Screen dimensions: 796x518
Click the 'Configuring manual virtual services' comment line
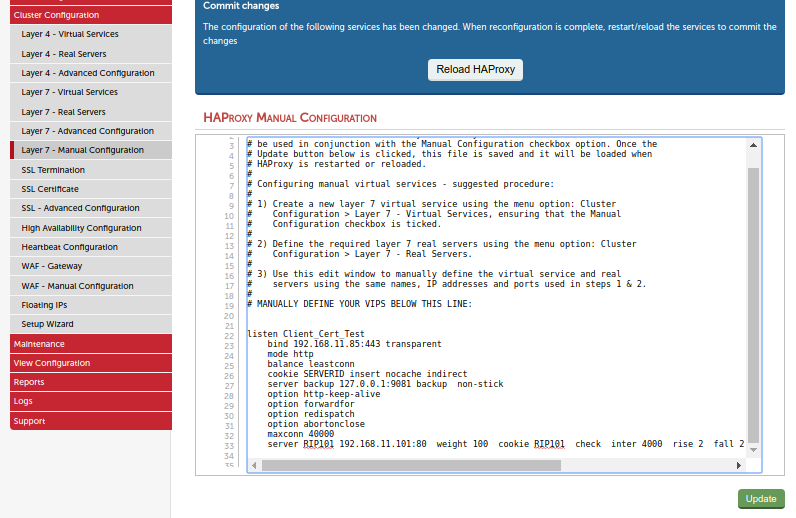[x=401, y=184]
